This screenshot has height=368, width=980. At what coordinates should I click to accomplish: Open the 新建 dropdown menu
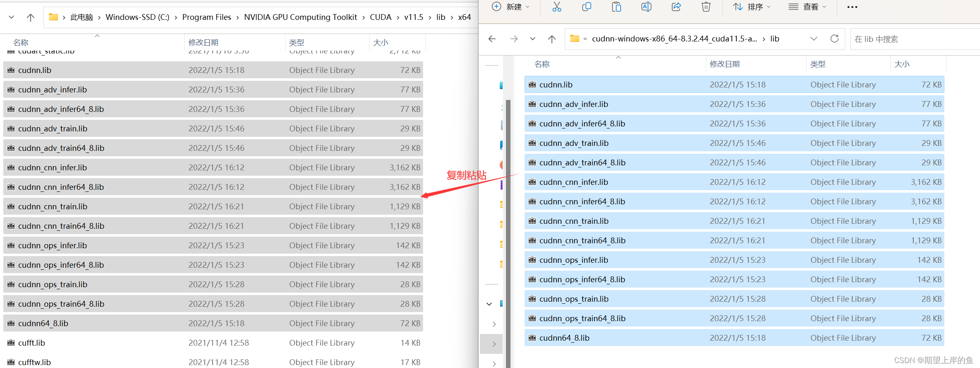pos(511,7)
